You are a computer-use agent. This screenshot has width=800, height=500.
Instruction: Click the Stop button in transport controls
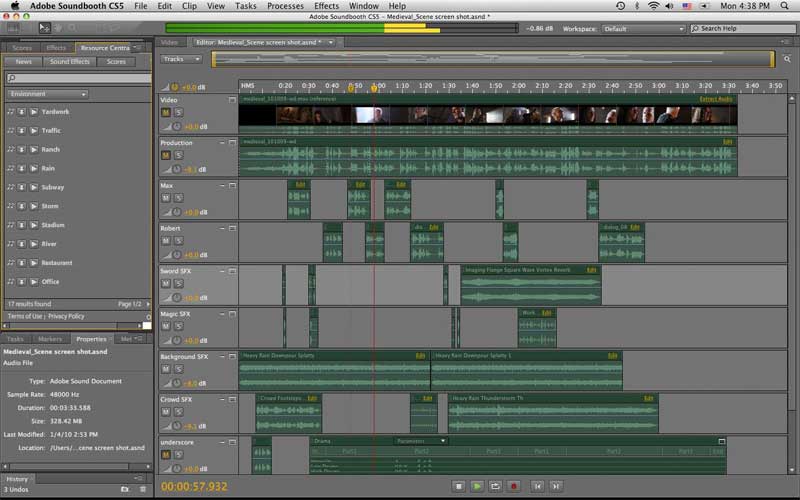[458, 486]
